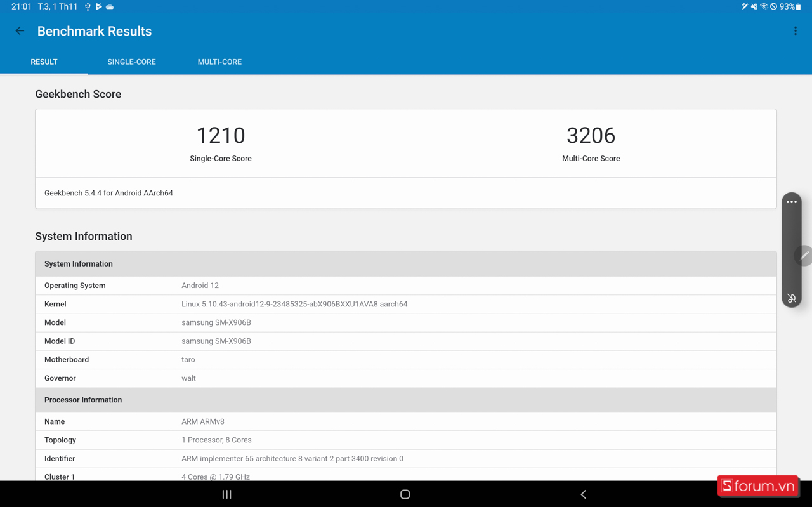
Task: Open the MULTI-CORE tab
Action: click(x=219, y=62)
